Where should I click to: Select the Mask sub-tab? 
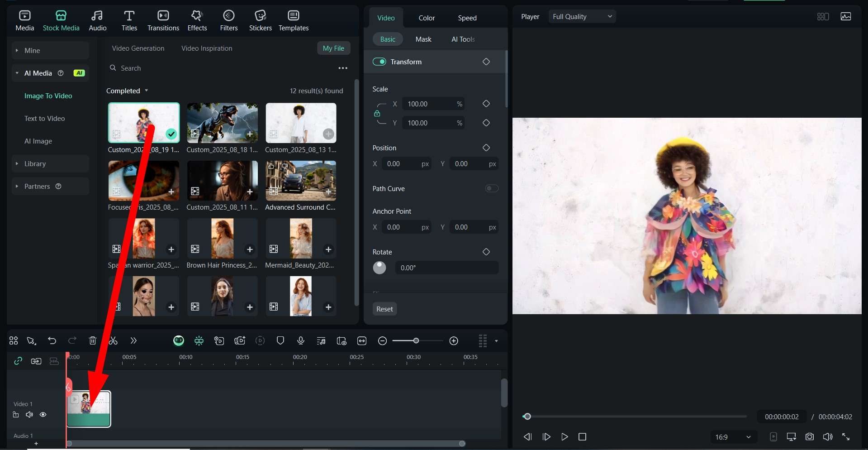423,39
